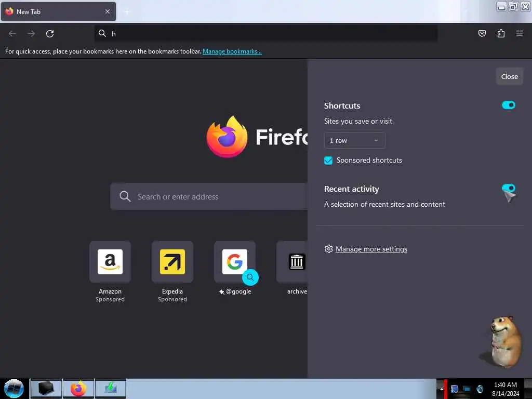Expand the 1 row dropdown
Screen dimensions: 532x399
click(x=354, y=140)
